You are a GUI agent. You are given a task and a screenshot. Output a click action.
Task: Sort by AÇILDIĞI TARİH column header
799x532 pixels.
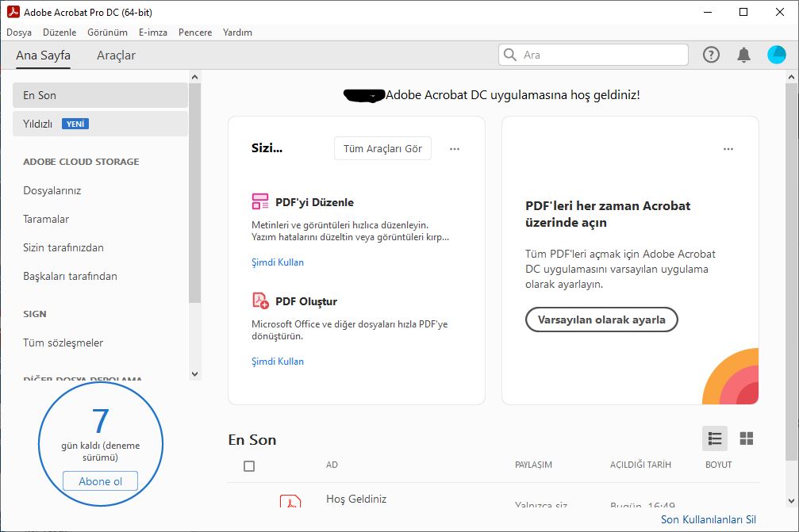click(640, 465)
